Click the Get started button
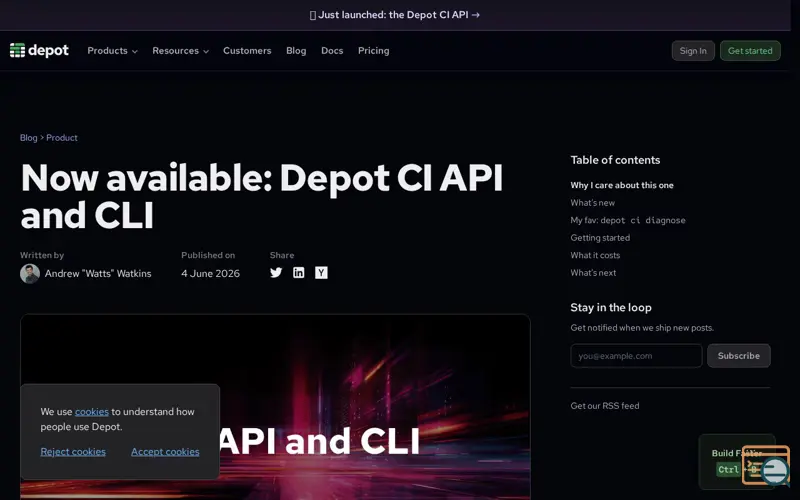This screenshot has width=800, height=500. tap(750, 51)
